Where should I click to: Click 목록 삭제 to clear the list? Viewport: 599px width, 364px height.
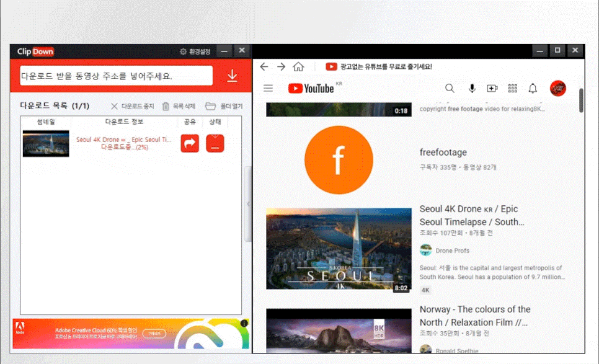pos(179,106)
